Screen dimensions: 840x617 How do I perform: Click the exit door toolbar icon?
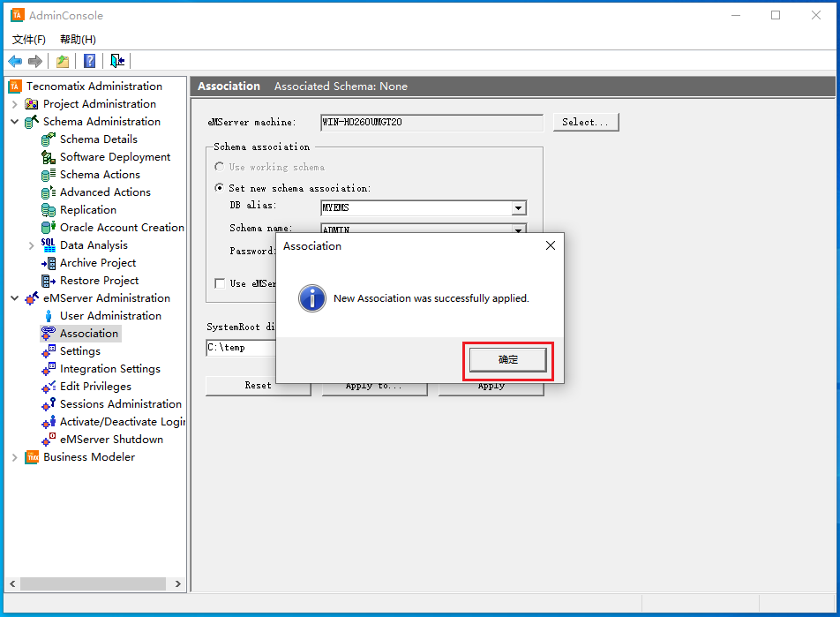[x=117, y=61]
